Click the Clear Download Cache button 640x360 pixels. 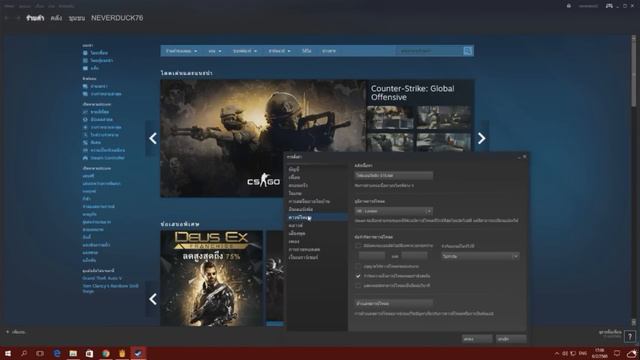[393, 303]
